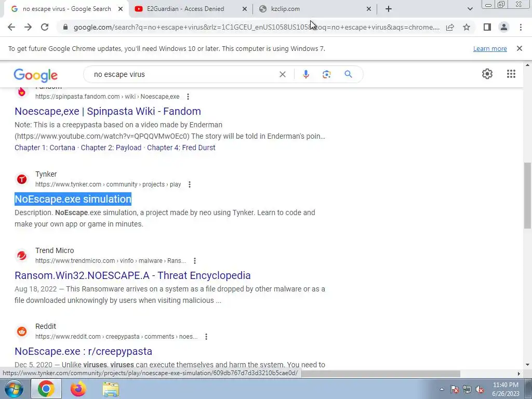Open the Chrome three-dot menu
The width and height of the screenshot is (532, 399).
pyautogui.click(x=521, y=27)
